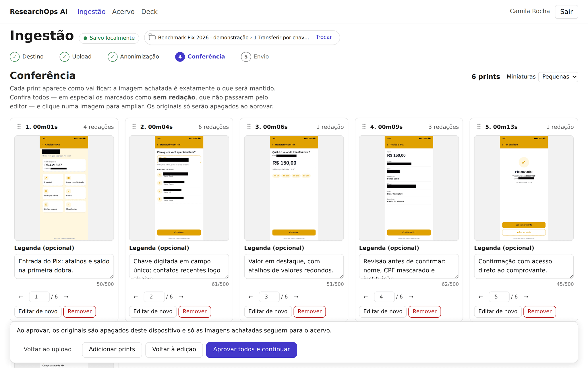
Task: Open the Ingestão nav tab
Action: click(91, 11)
